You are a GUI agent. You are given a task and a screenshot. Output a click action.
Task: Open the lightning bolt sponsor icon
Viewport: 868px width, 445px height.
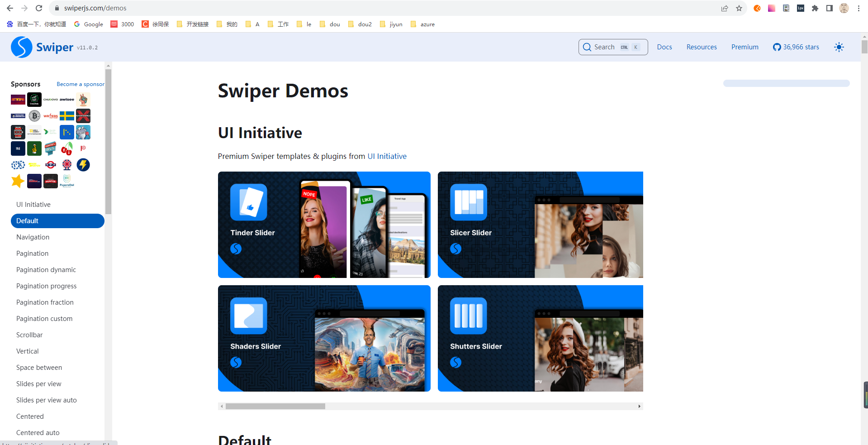[x=83, y=165]
